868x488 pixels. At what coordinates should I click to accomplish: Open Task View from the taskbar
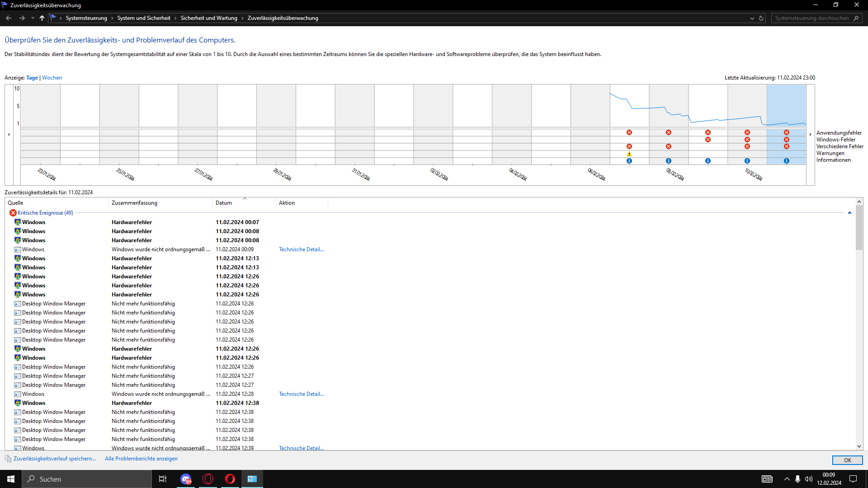tap(163, 479)
